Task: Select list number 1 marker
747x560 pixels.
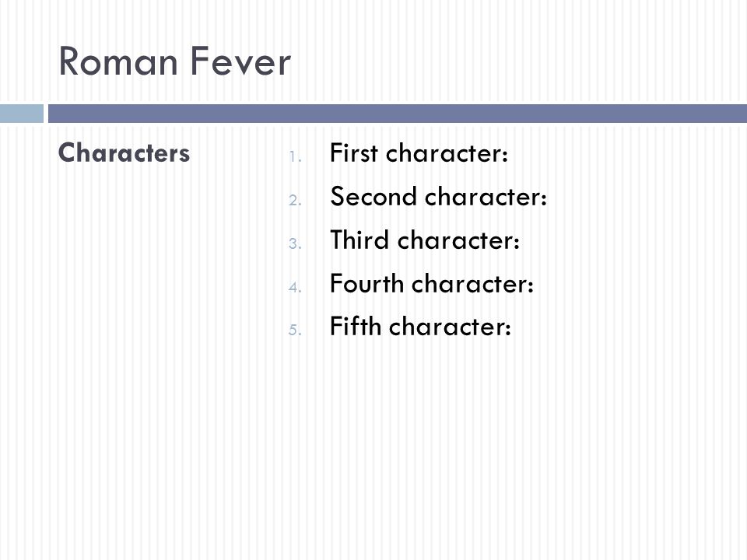Action: pos(296,156)
